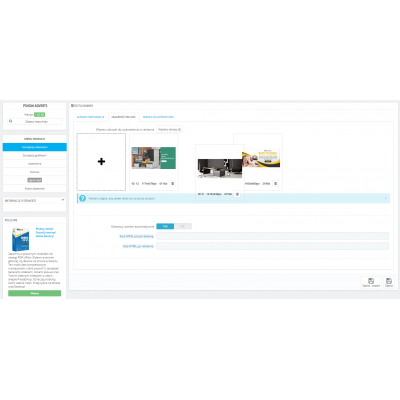The height and width of the screenshot is (400, 400).
Task: Click the Zapisz save icon button
Action: click(389, 283)
